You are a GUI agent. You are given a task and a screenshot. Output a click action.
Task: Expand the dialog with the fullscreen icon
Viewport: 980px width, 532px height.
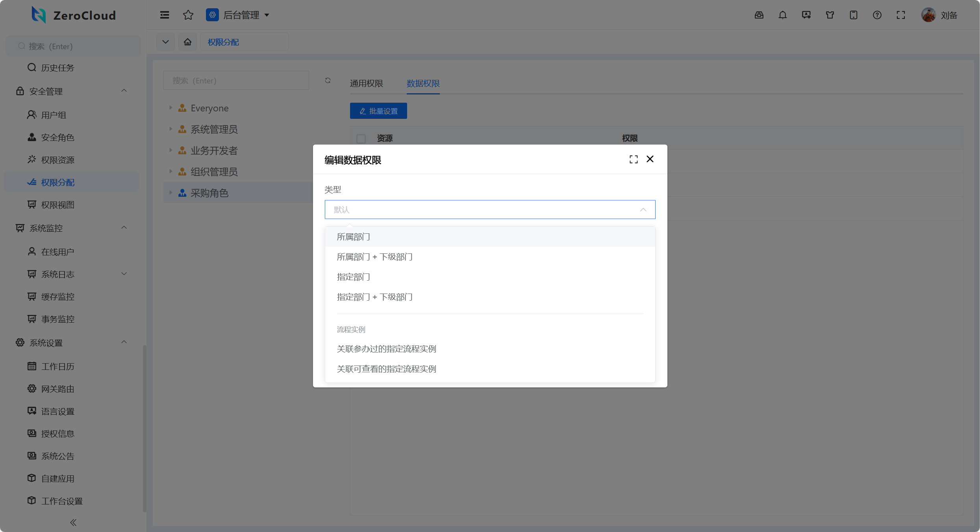tap(634, 159)
